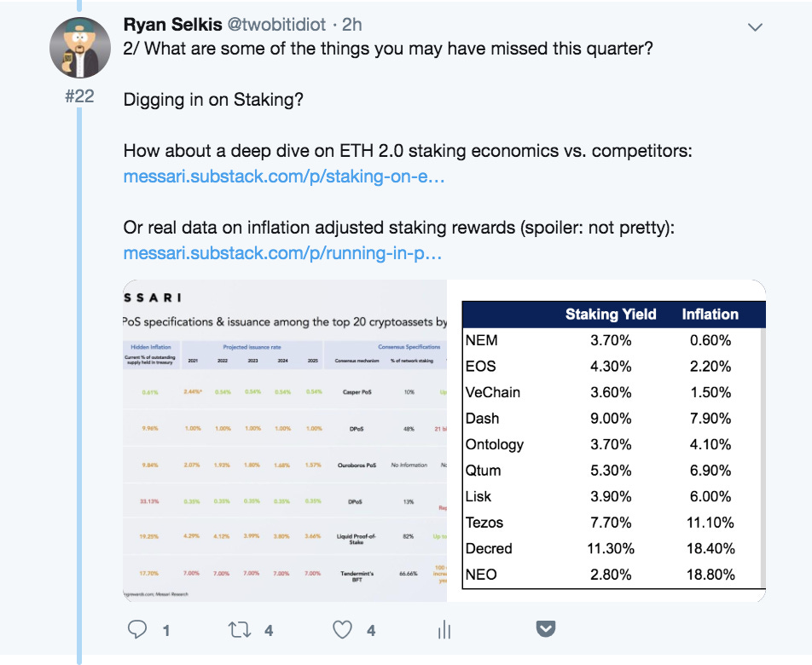Click the tweet text about ETH 2.0 staking
Image resolution: width=812 pixels, height=665 pixels.
(408, 152)
